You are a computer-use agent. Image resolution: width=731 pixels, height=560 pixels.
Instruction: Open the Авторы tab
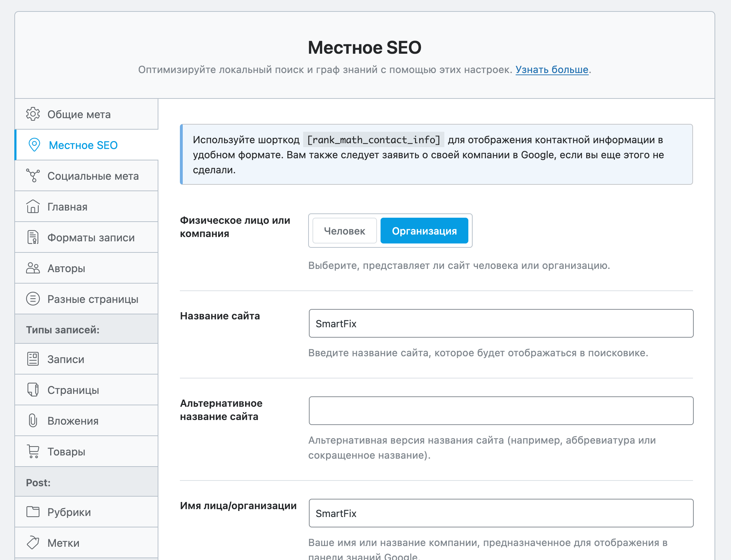pos(86,268)
